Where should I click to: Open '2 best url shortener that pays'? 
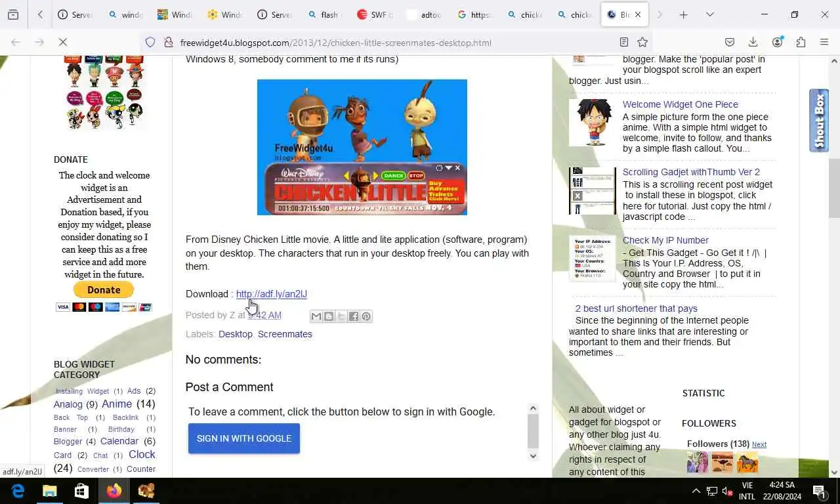click(637, 308)
